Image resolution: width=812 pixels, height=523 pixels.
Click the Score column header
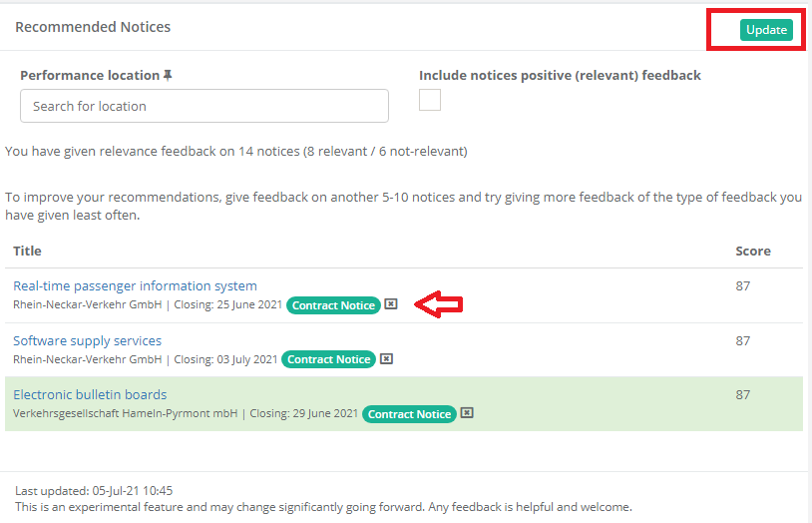[752, 251]
